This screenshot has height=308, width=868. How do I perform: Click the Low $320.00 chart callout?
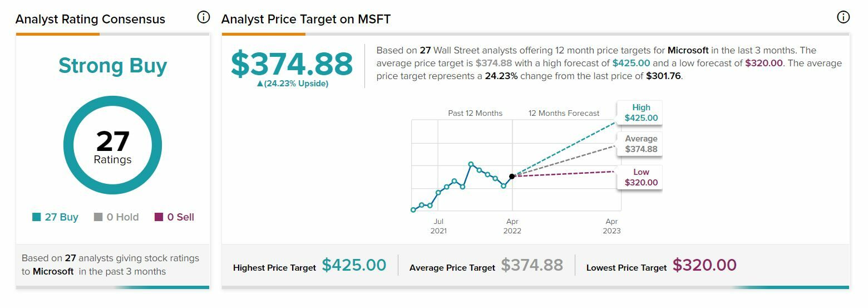pyautogui.click(x=640, y=177)
